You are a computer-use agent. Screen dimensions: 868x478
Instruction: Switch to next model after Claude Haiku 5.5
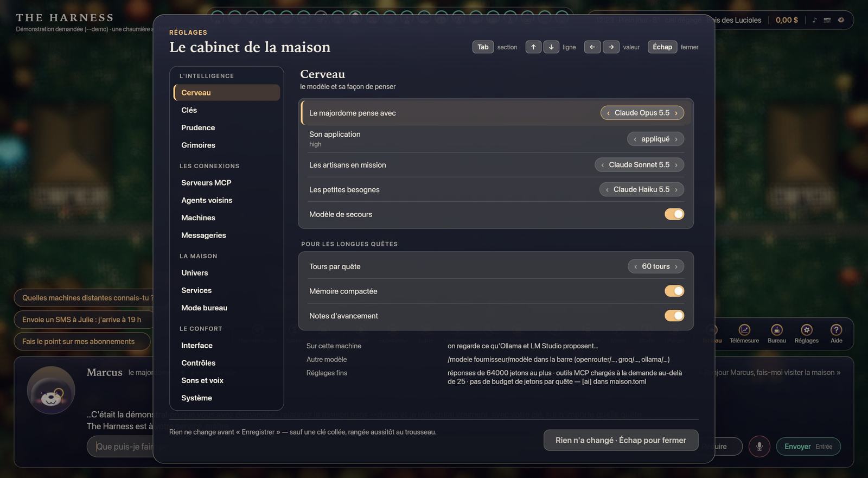click(676, 189)
